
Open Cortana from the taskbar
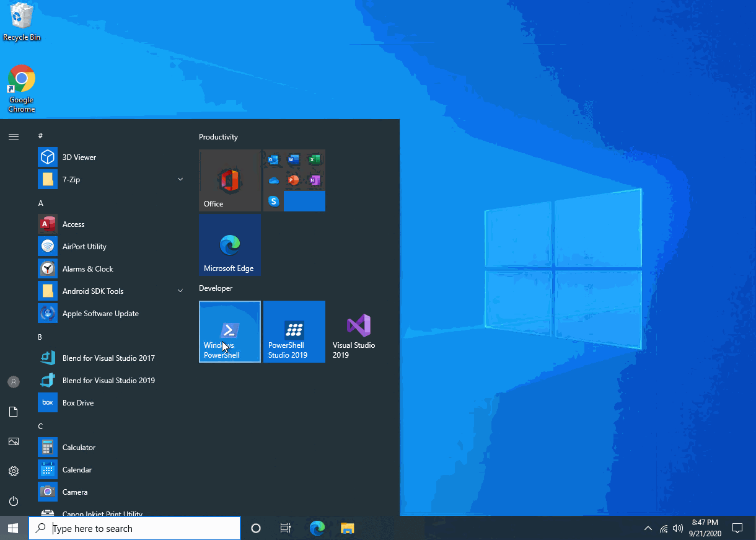255,528
